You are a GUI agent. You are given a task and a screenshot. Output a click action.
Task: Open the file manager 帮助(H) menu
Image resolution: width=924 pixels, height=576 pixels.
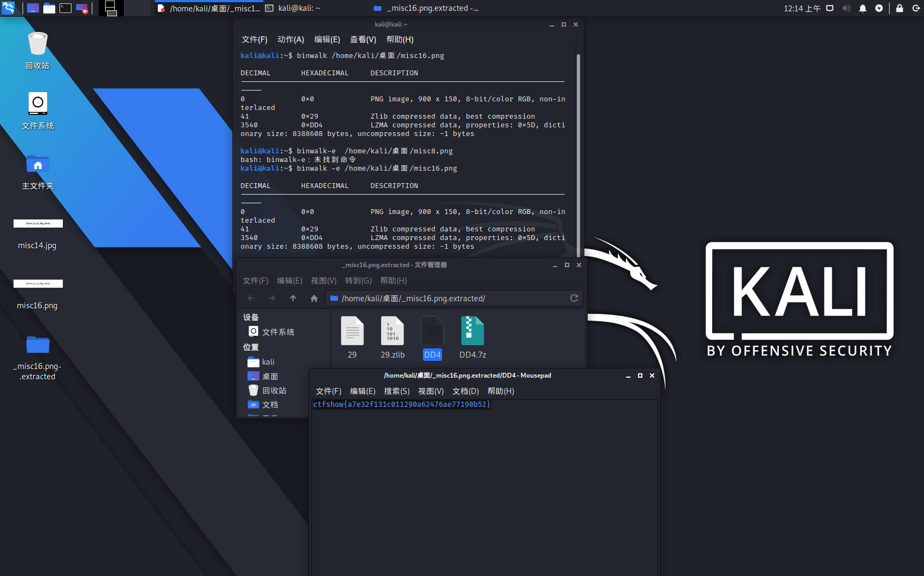point(394,281)
